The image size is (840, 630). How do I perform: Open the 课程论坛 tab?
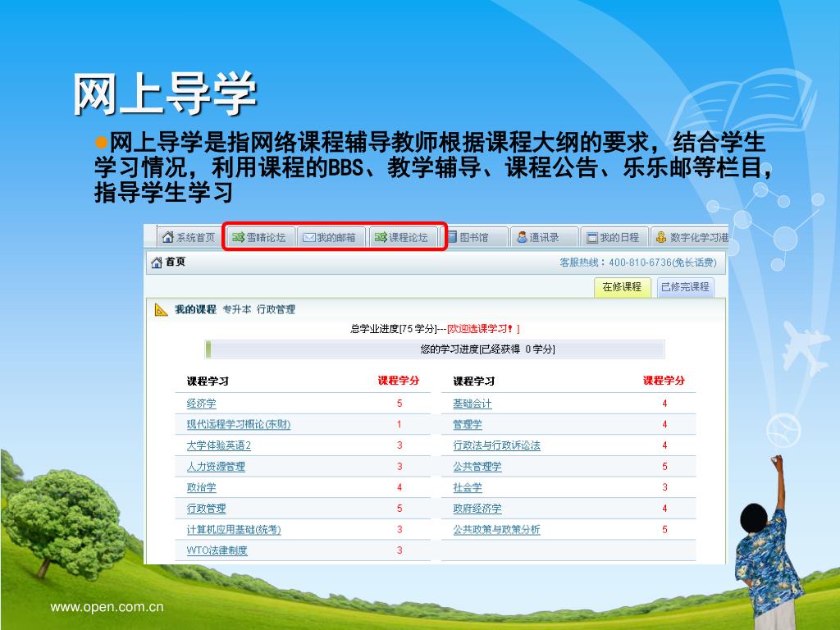coord(402,237)
